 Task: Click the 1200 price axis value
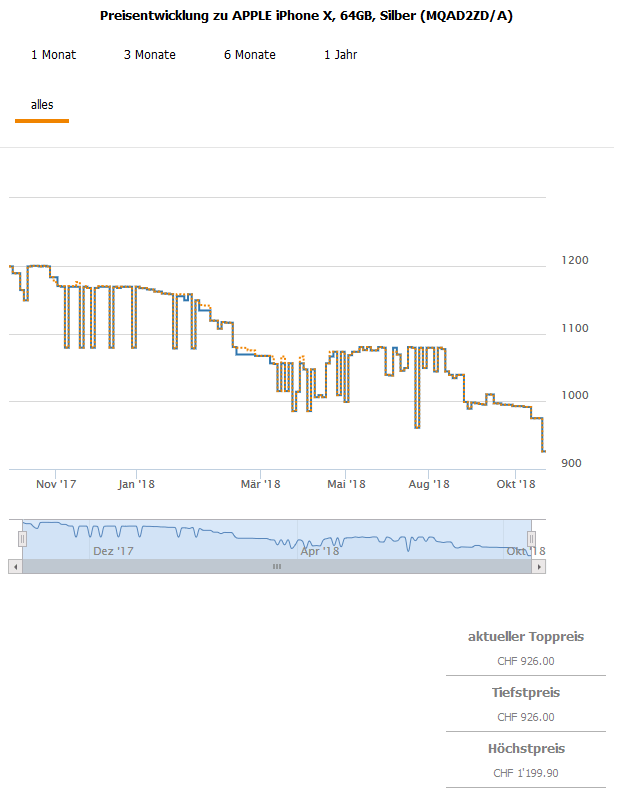[575, 261]
